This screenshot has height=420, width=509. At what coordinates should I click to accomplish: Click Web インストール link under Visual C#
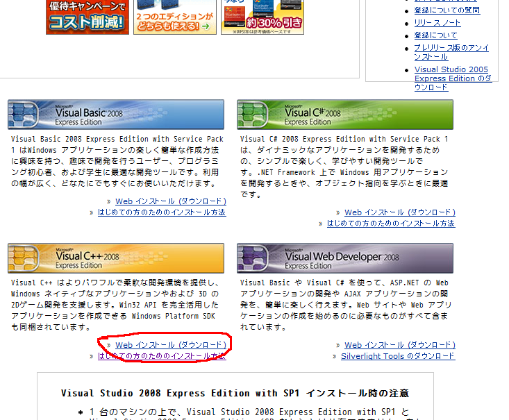[399, 212]
